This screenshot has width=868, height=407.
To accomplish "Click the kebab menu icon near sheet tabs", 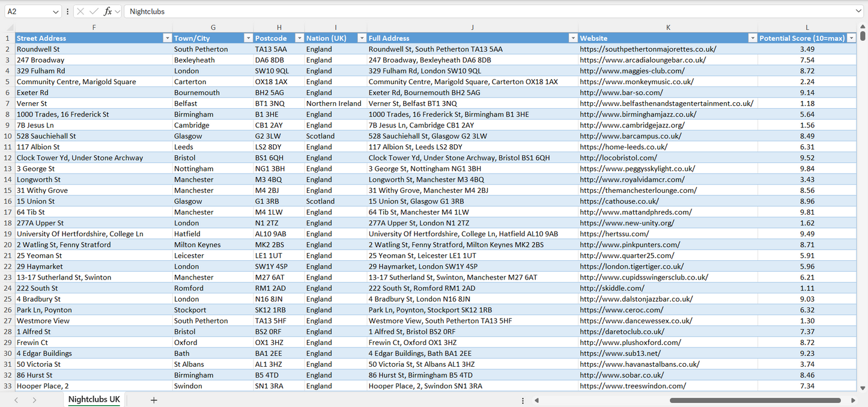I will click(x=522, y=399).
